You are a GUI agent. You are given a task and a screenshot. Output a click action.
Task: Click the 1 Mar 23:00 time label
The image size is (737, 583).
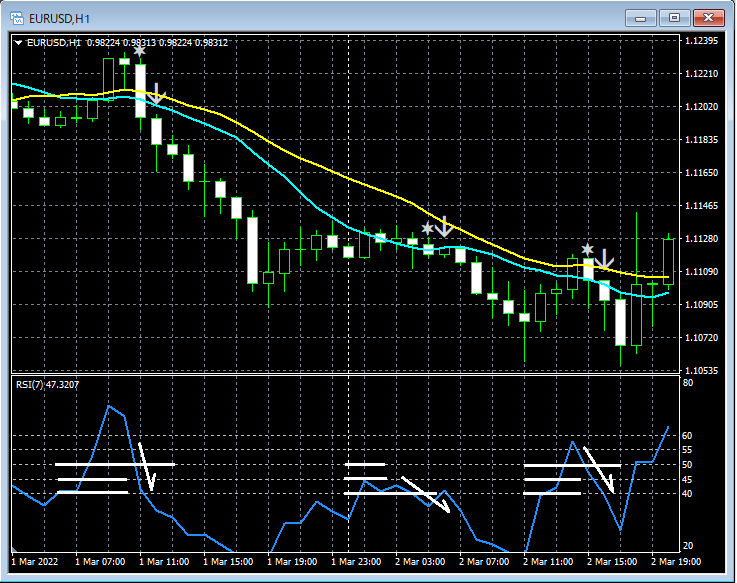(x=356, y=562)
